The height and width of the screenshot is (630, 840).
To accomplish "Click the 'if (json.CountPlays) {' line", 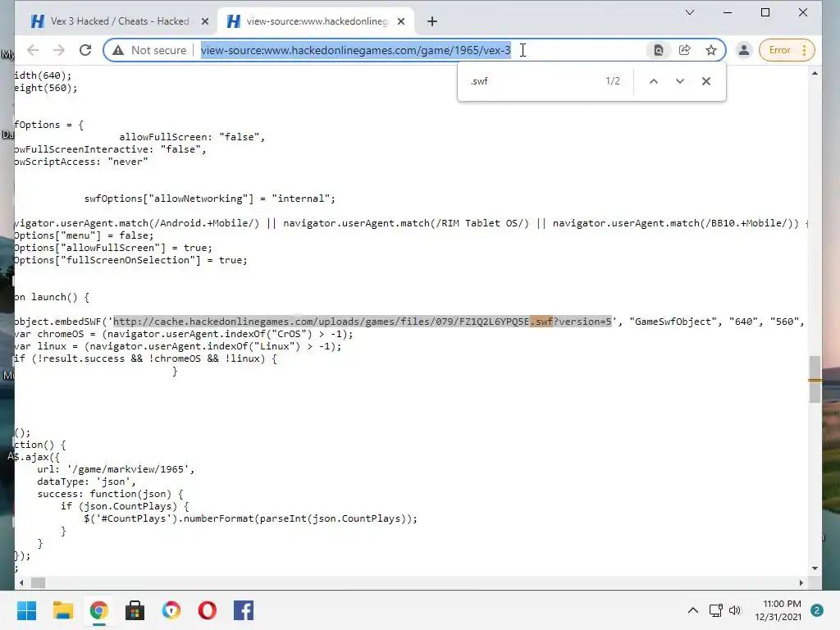I will 125,506.
